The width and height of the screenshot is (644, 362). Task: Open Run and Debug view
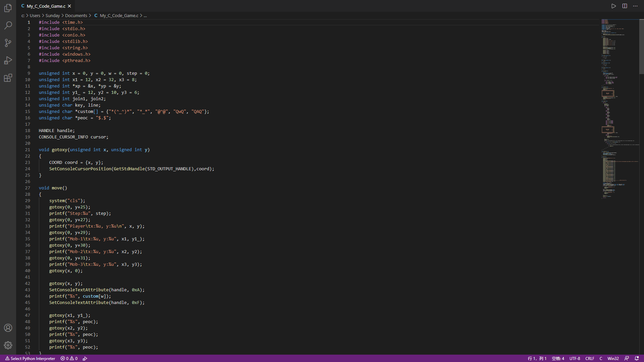pos(8,60)
